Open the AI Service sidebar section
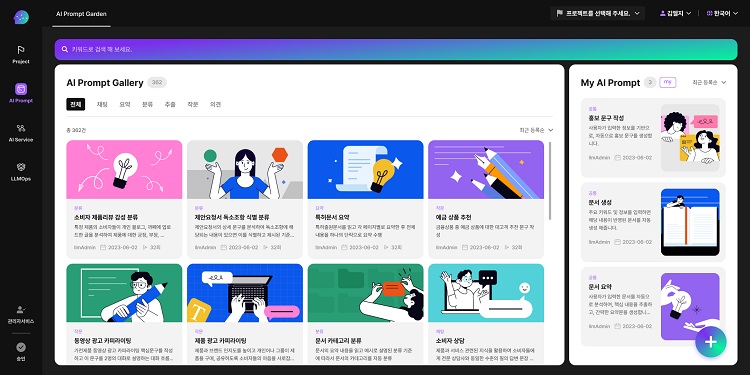This screenshot has width=750, height=375. (x=21, y=133)
